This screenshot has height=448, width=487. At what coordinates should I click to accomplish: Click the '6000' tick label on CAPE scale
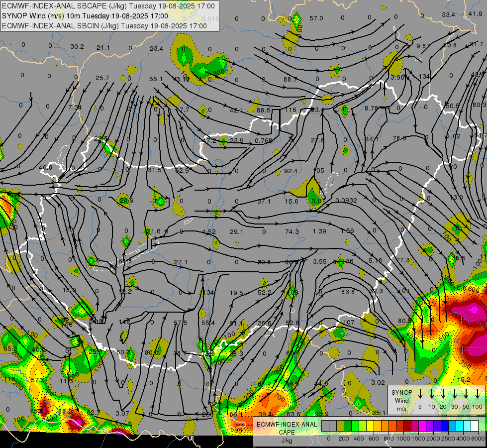click(478, 439)
